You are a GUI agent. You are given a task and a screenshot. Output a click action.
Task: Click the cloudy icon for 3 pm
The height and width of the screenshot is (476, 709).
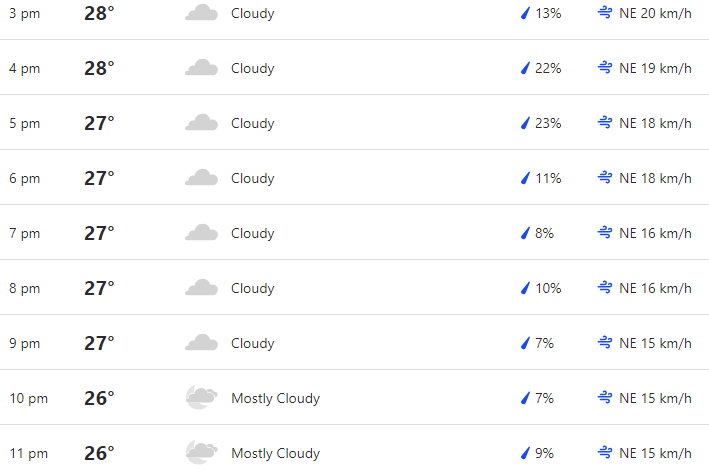pyautogui.click(x=202, y=13)
